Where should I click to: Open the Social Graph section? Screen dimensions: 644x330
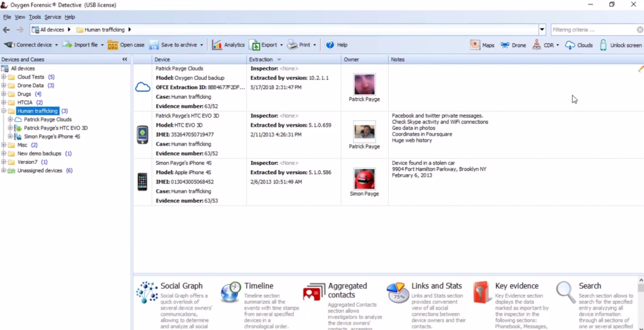pos(181,286)
